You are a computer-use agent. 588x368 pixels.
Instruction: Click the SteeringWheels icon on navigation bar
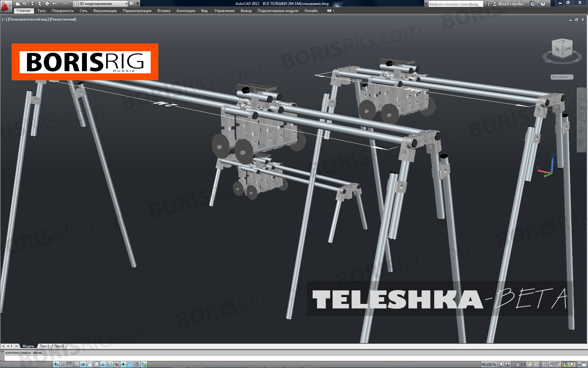pos(581,97)
